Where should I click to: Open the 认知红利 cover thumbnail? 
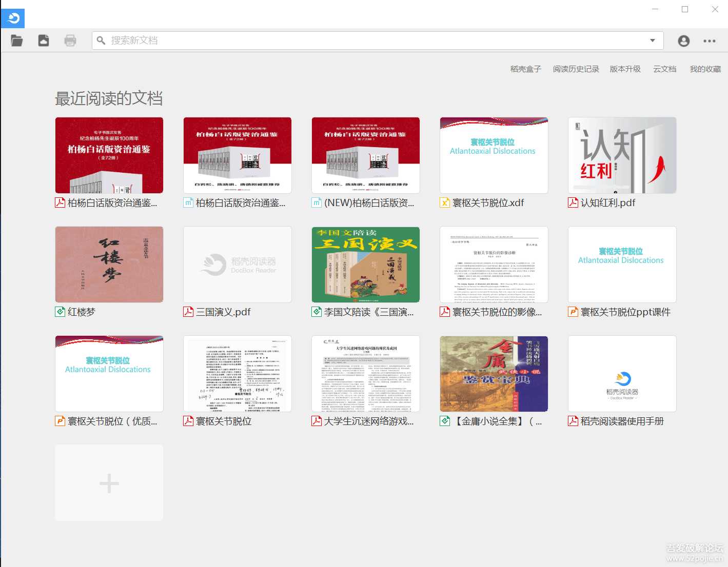coord(622,155)
